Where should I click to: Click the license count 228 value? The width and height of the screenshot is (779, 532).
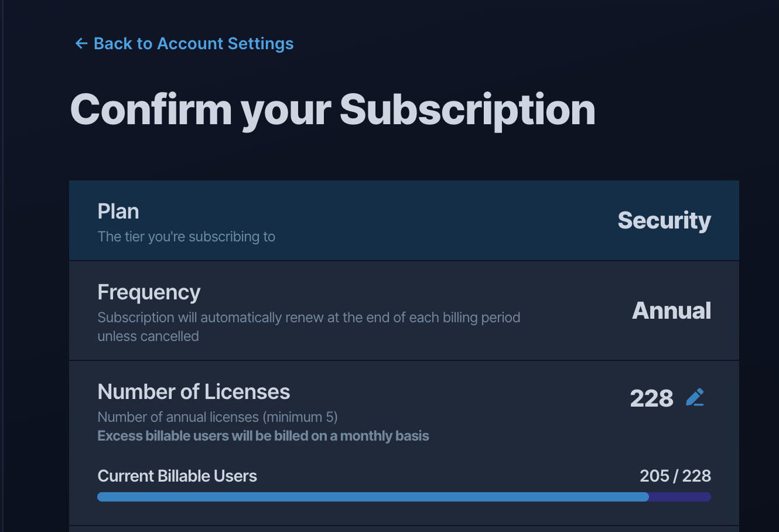coord(651,398)
